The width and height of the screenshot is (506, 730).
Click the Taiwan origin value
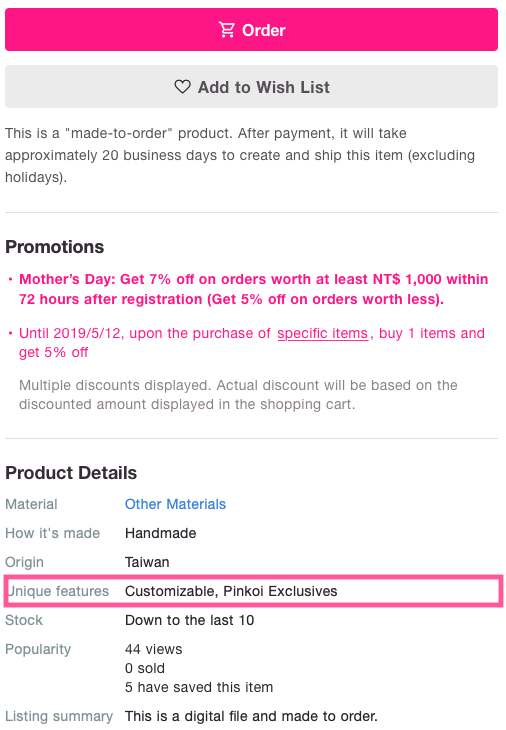[147, 562]
